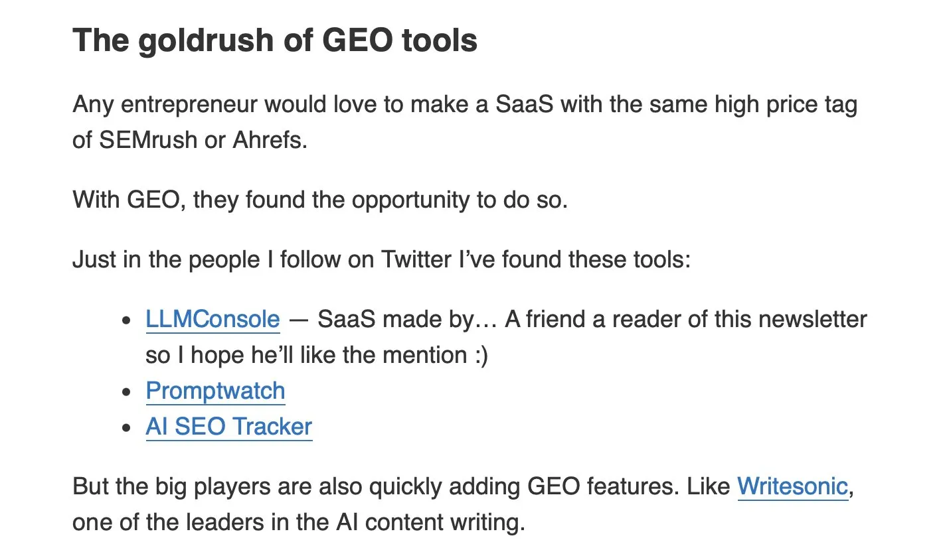The width and height of the screenshot is (947, 560).
Task: Click the word "Twitter" in the paragraph
Action: click(416, 259)
